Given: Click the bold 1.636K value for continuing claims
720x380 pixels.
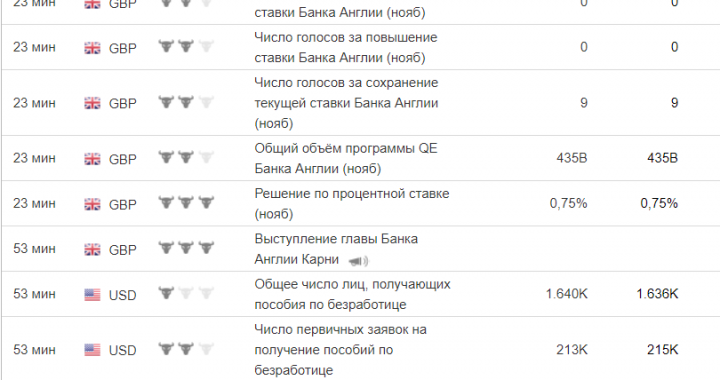Looking at the screenshot, I should 657,294.
